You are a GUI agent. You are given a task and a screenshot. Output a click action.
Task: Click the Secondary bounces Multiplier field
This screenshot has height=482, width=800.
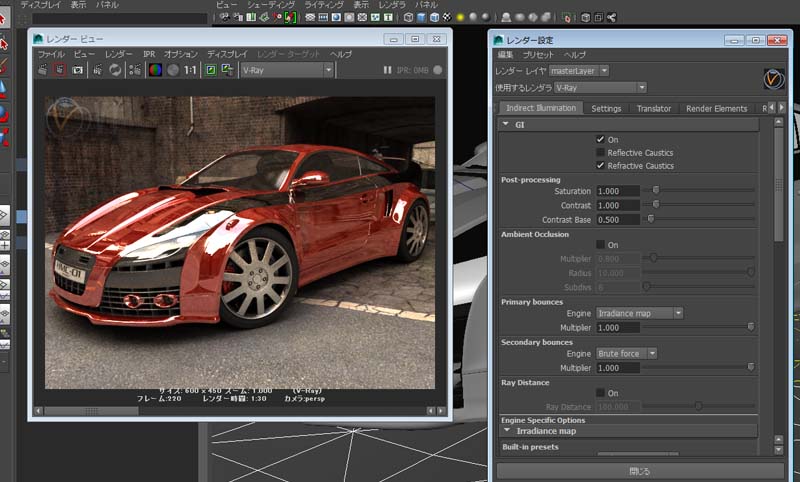[x=618, y=368]
